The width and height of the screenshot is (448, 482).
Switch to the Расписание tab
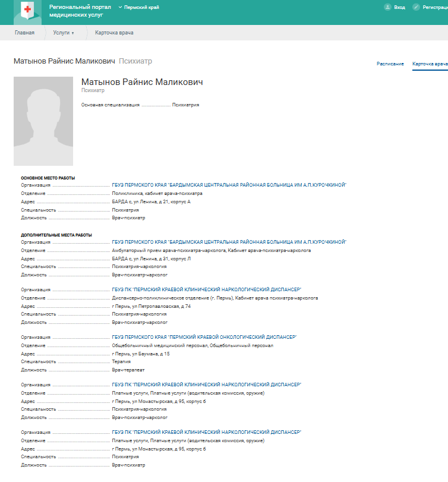pos(390,64)
